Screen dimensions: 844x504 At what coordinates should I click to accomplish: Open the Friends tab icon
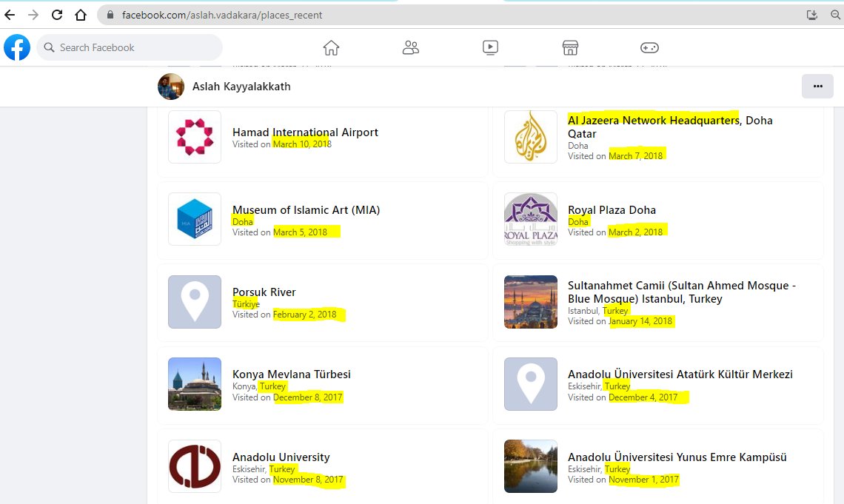point(411,48)
